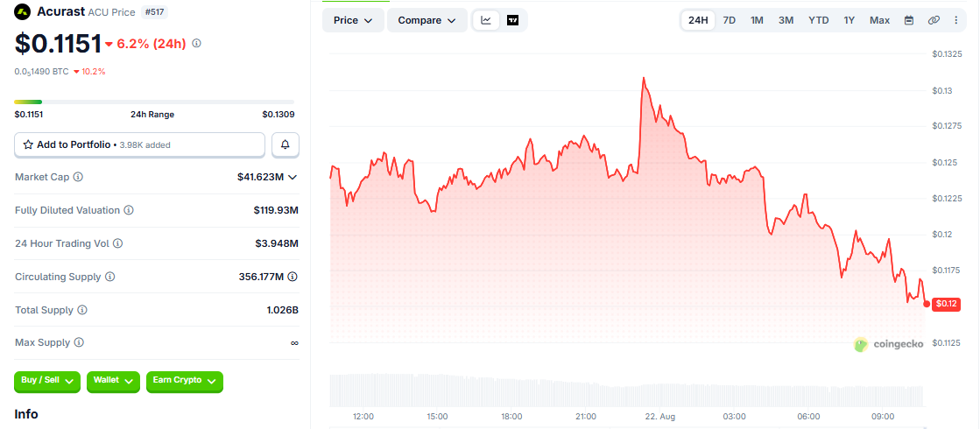The width and height of the screenshot is (980, 429).
Task: Click the $41.623M market cap value
Action: click(261, 178)
